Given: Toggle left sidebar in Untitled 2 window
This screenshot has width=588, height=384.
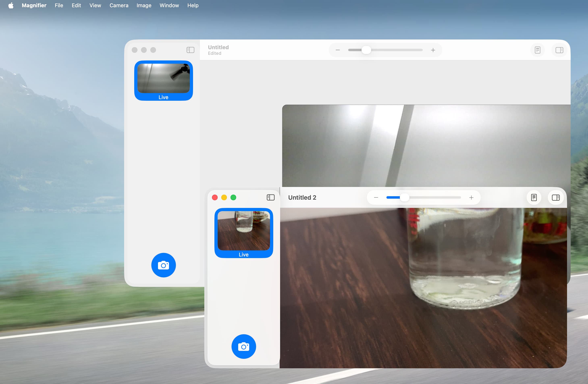Looking at the screenshot, I should (271, 198).
